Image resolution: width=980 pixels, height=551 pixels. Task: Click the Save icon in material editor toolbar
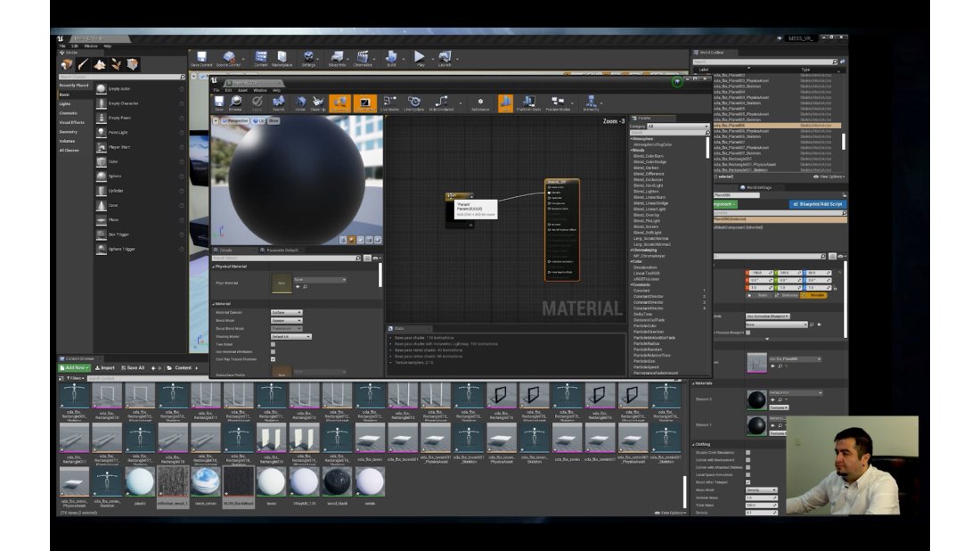219,103
